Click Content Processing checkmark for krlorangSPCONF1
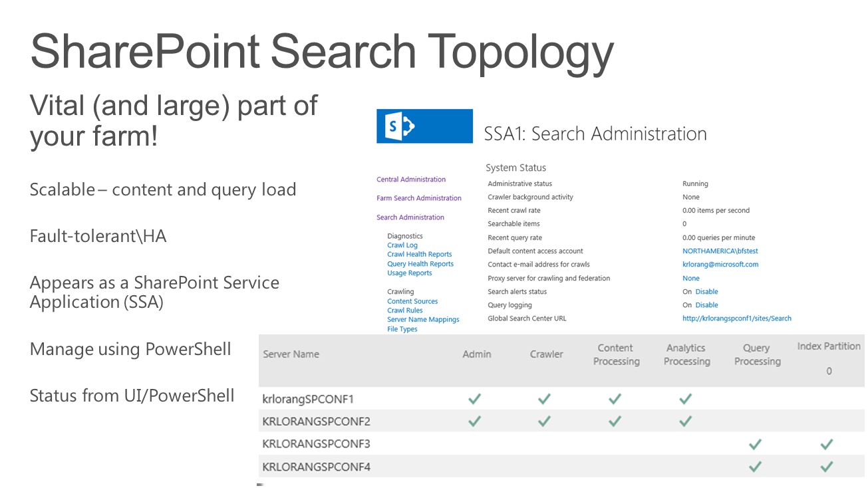 615,399
